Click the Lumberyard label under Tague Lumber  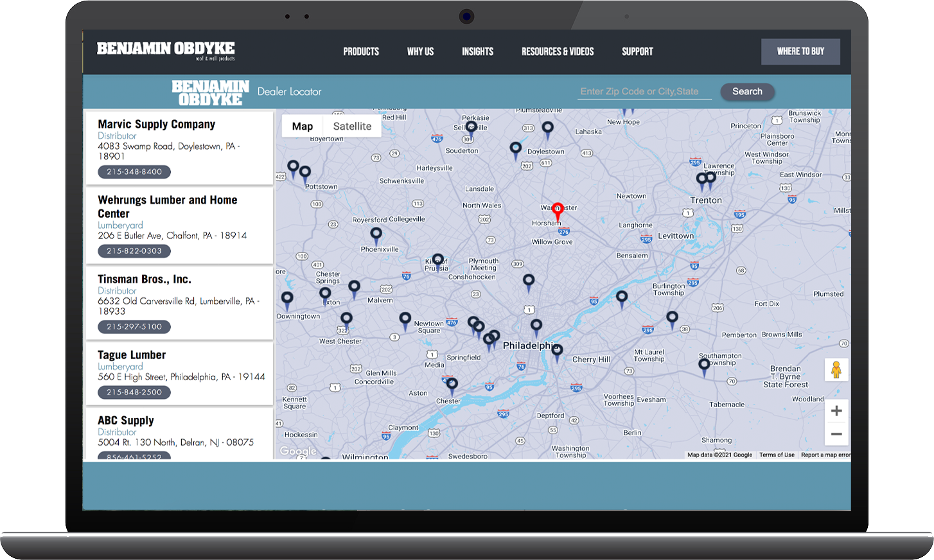120,367
